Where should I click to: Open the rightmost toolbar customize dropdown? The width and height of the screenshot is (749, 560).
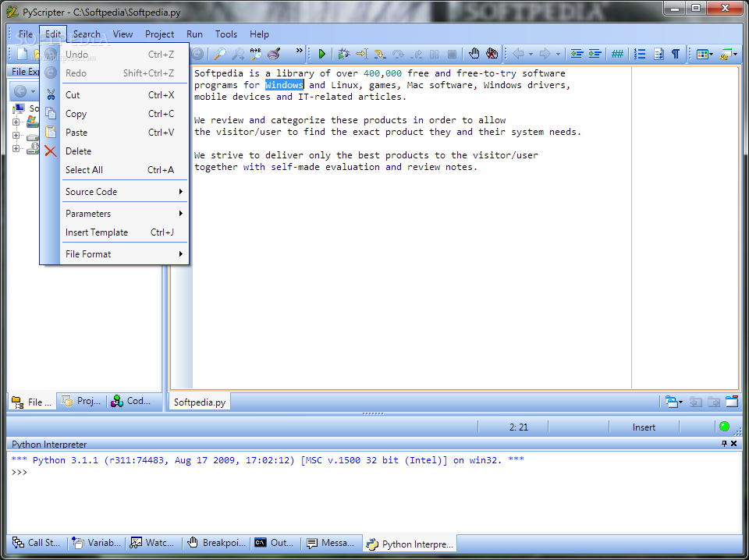729,54
